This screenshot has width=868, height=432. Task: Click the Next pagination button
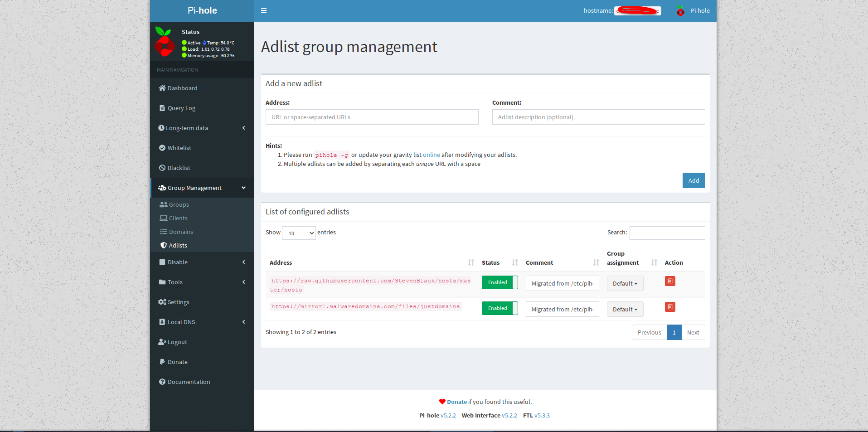(x=693, y=332)
